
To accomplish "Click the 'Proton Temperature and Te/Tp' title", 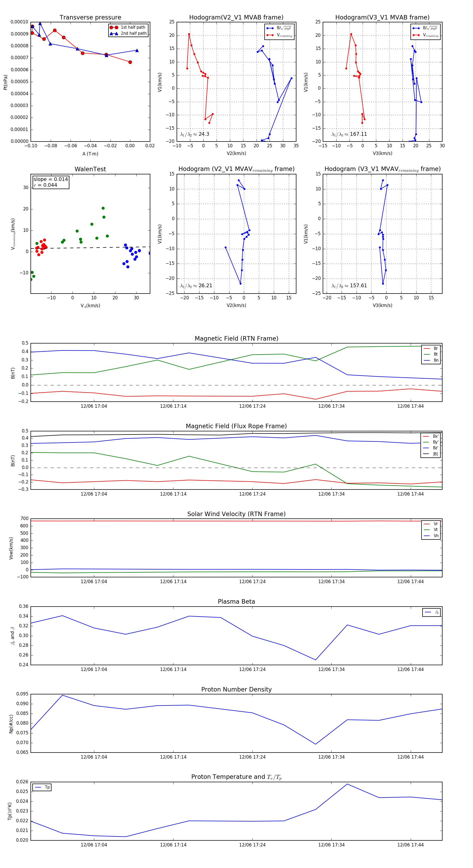I will [236, 777].
